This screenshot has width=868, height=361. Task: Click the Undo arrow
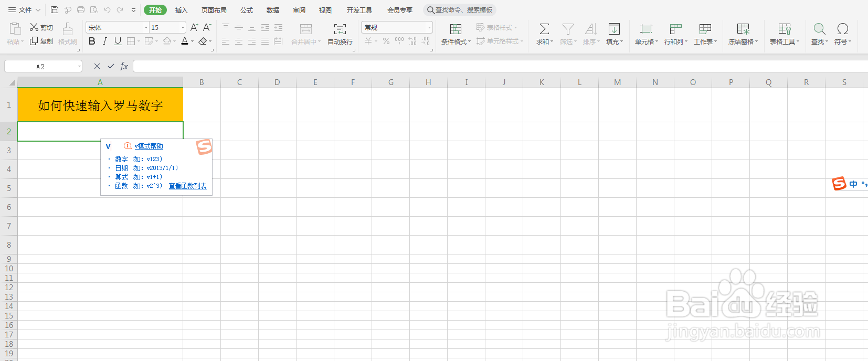point(107,10)
